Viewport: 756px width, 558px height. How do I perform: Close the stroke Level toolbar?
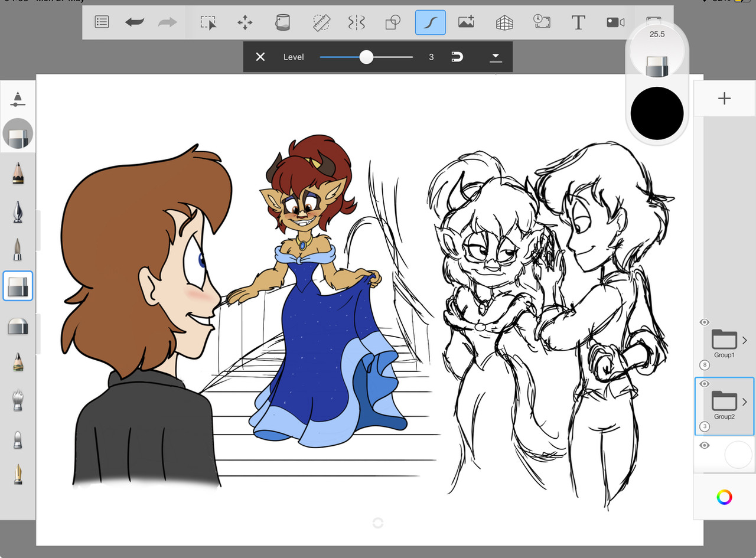click(260, 57)
